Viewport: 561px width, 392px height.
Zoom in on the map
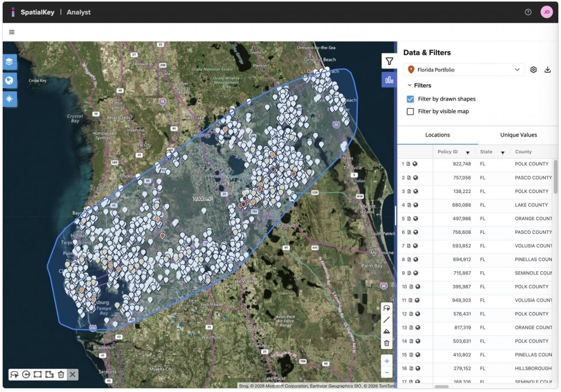[387, 361]
